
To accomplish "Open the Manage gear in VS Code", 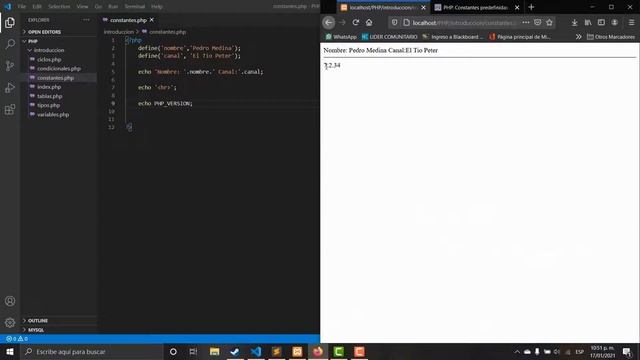I will 10,322.
